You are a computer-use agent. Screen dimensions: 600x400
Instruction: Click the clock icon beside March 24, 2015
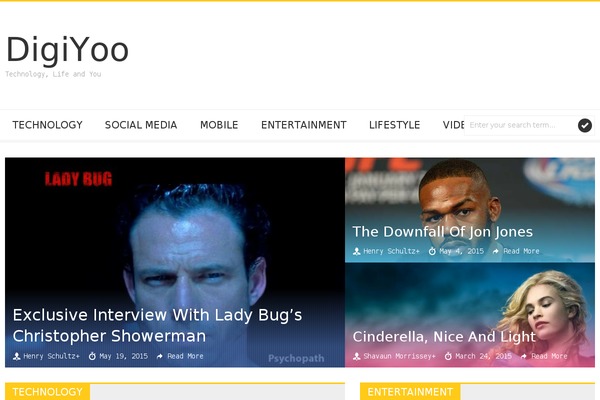(448, 356)
